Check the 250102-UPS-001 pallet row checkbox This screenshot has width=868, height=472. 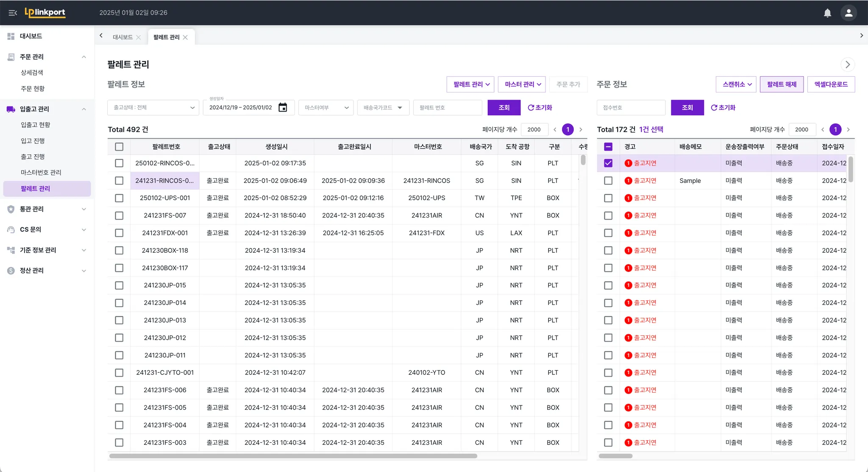119,198
